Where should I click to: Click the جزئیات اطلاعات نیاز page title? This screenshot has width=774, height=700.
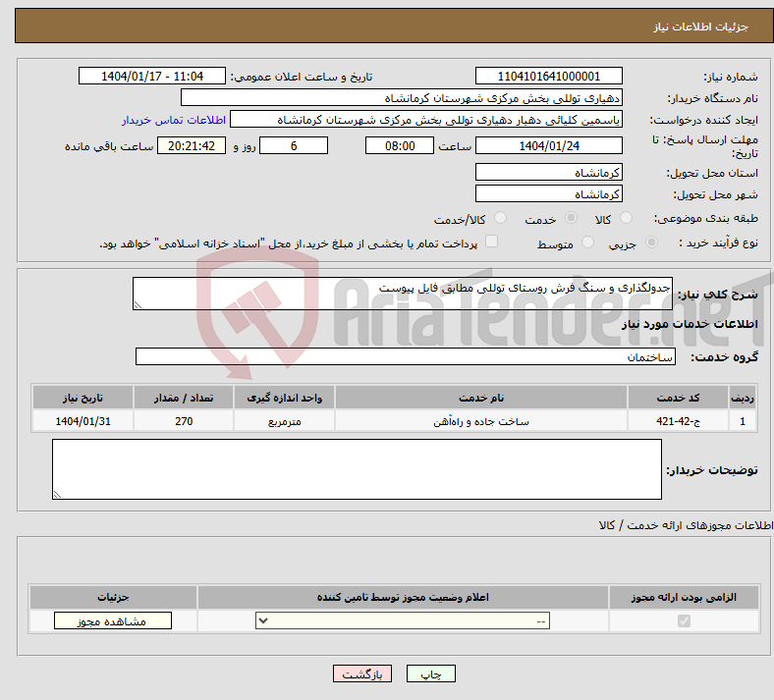701,27
